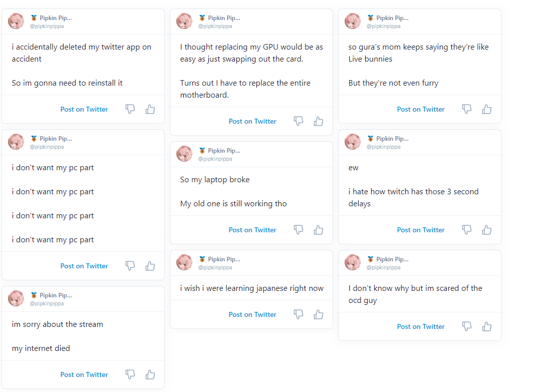
Task: Like the 'my internet died' tweet
Action: pos(150,374)
